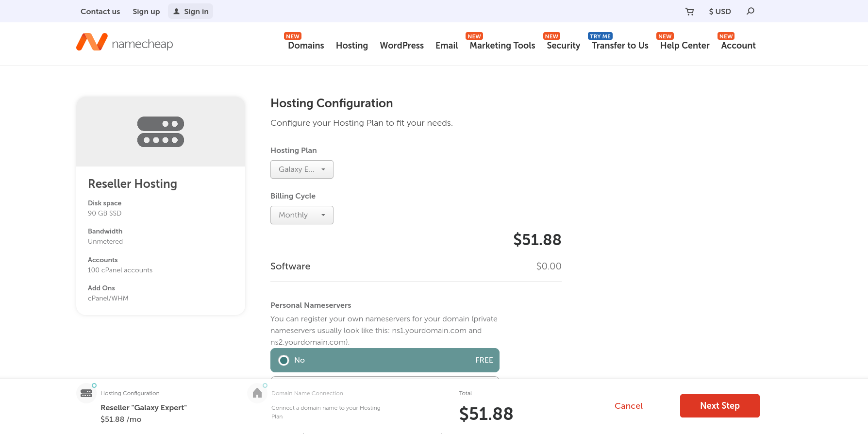Open the Help Center menu

pyautogui.click(x=685, y=46)
